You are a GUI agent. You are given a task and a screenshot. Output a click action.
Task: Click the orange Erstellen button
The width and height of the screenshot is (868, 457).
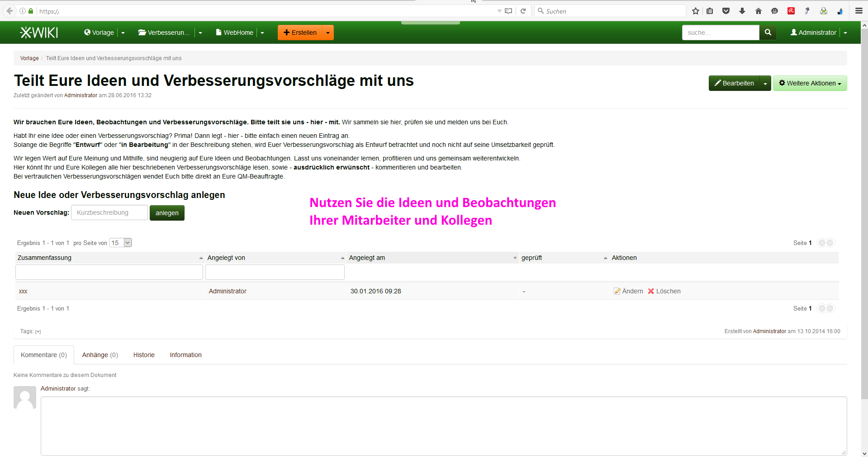(300, 33)
